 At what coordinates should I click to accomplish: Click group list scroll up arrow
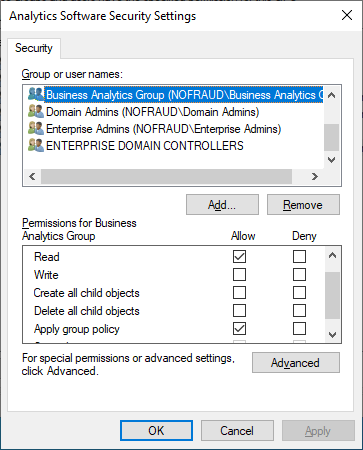pyautogui.click(x=331, y=95)
